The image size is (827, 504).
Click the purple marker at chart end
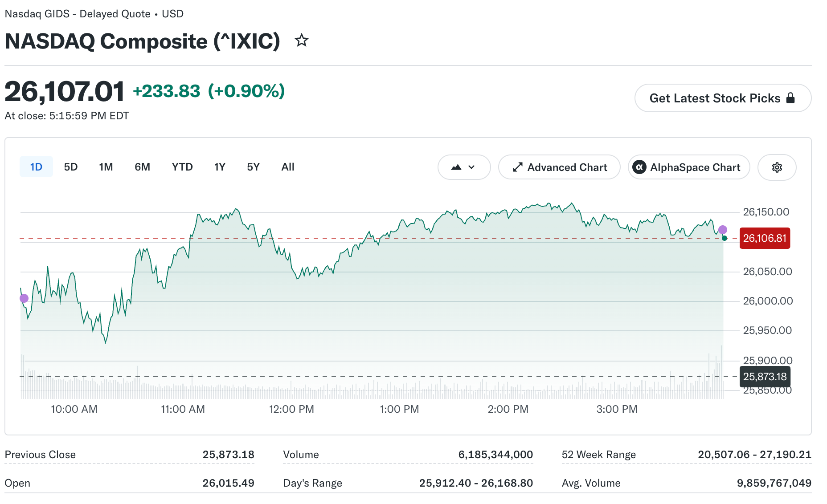(x=723, y=230)
